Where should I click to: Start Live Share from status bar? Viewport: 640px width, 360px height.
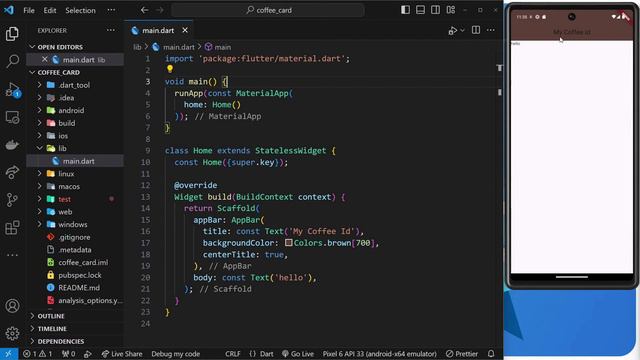pyautogui.click(x=122, y=354)
